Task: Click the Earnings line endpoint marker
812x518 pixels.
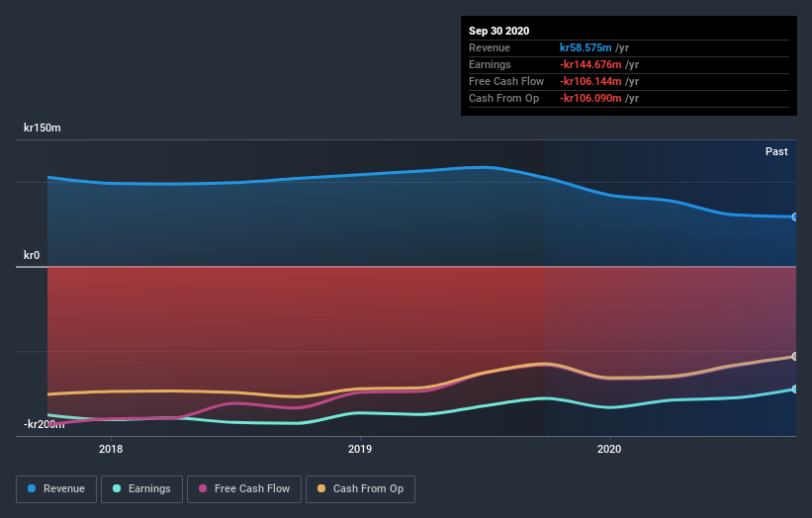Action: pyautogui.click(x=795, y=389)
